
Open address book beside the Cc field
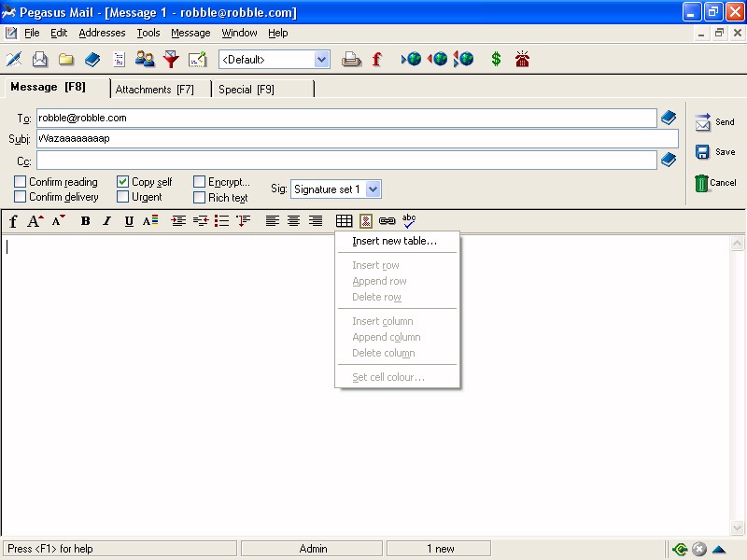tap(669, 160)
